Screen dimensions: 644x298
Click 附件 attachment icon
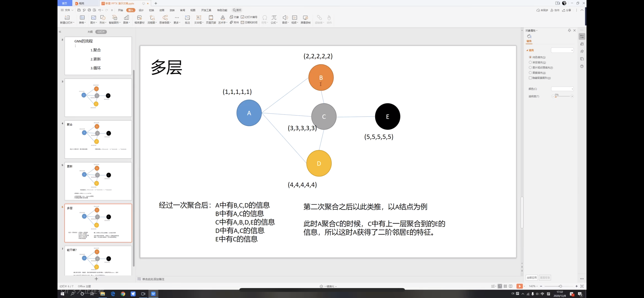[234, 22]
